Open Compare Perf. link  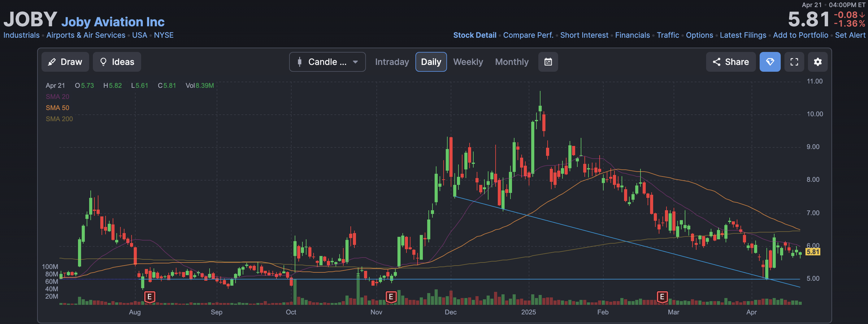pyautogui.click(x=528, y=35)
